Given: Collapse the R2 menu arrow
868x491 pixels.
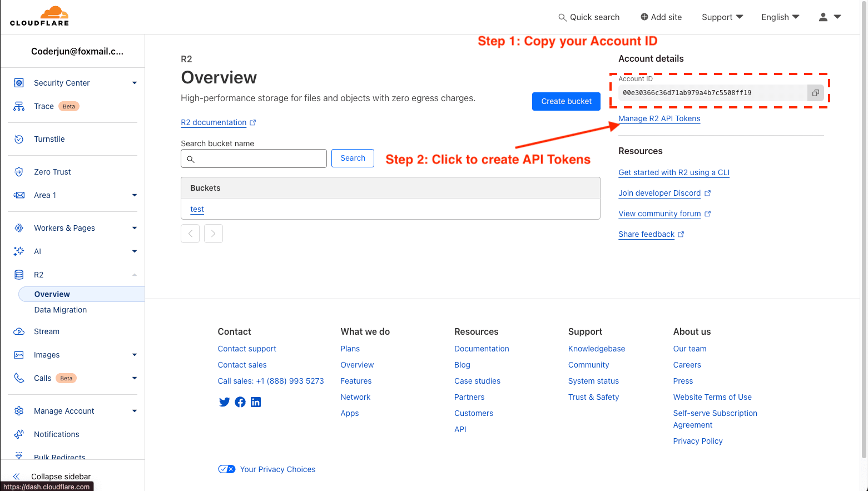Looking at the screenshot, I should pos(135,275).
